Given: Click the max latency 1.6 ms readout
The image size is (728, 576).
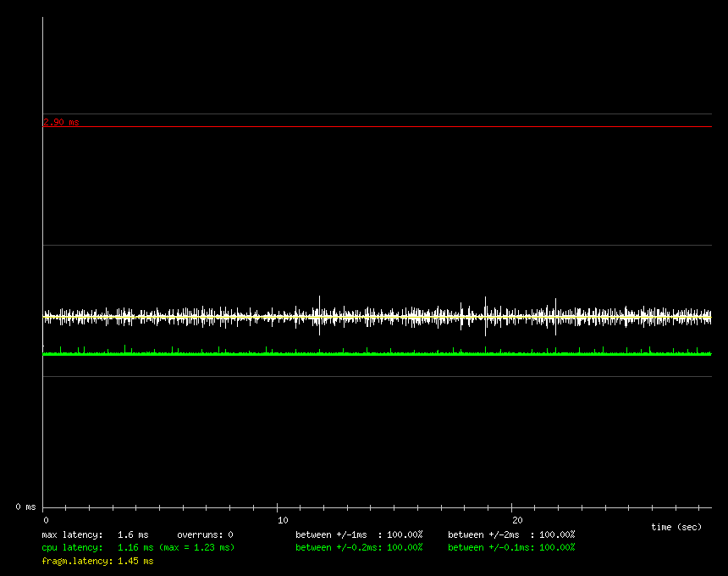Looking at the screenshot, I should 95,534.
